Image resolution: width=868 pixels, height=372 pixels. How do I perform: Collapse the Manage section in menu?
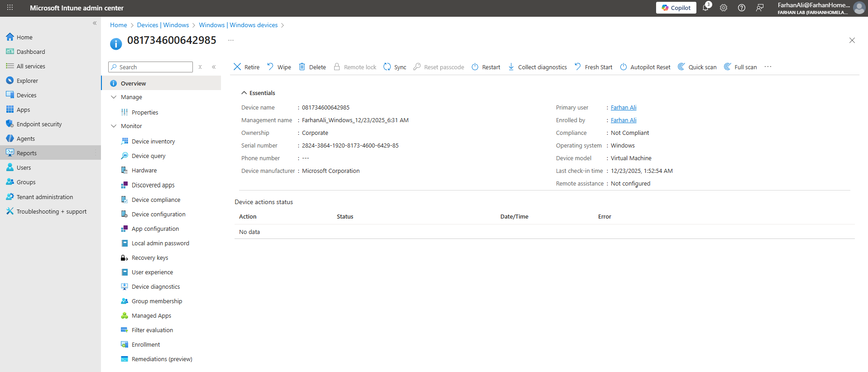114,97
